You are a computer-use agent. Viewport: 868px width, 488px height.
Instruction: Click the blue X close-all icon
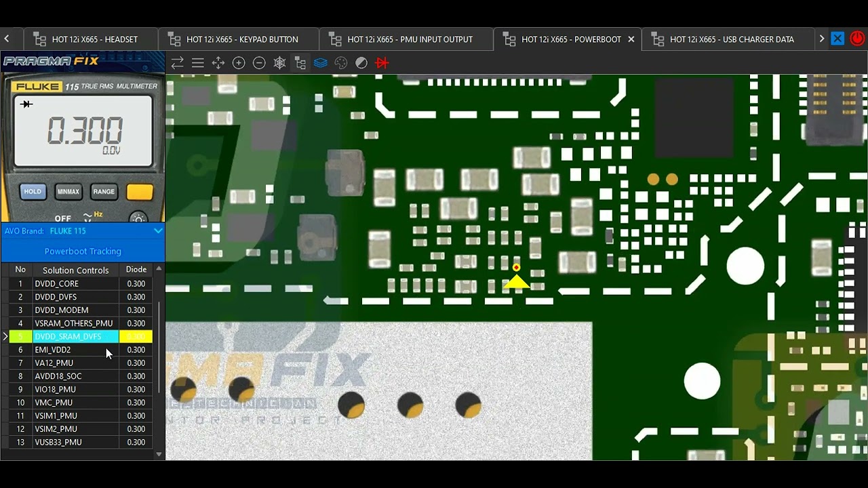click(x=837, y=39)
